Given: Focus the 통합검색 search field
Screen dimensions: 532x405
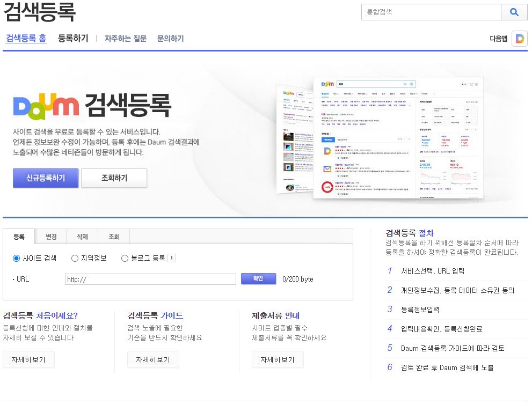Looking at the screenshot, I should (431, 12).
